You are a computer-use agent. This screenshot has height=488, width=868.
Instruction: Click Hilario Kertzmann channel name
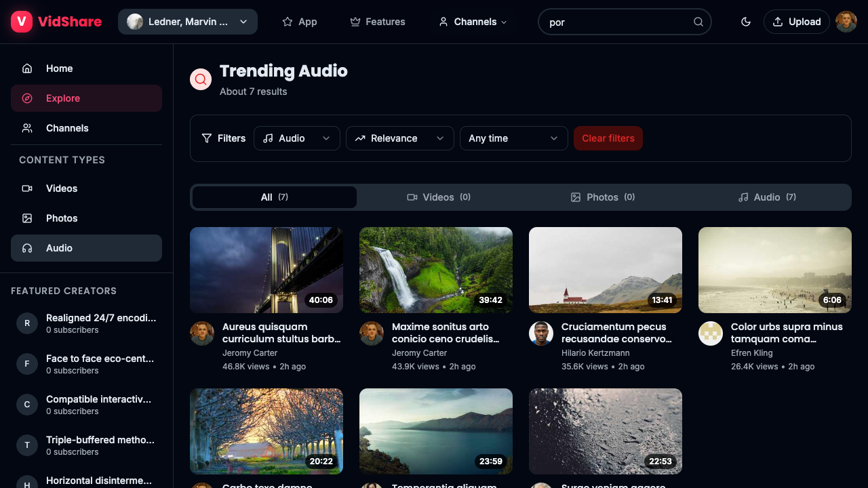595,353
